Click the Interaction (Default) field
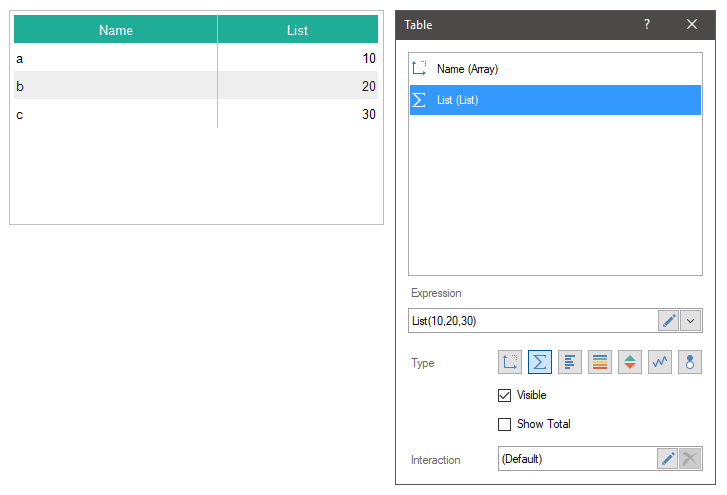Image resolution: width=727 pixels, height=495 pixels. pos(576,459)
